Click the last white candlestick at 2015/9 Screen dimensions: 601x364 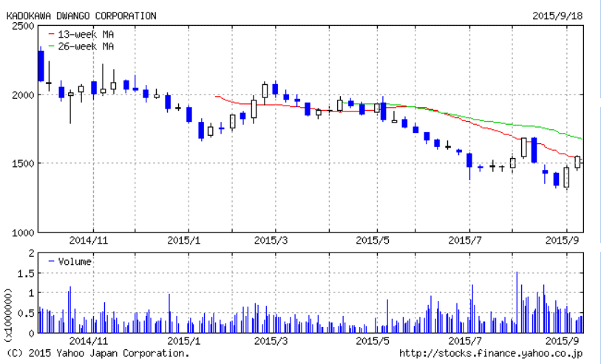(577, 162)
